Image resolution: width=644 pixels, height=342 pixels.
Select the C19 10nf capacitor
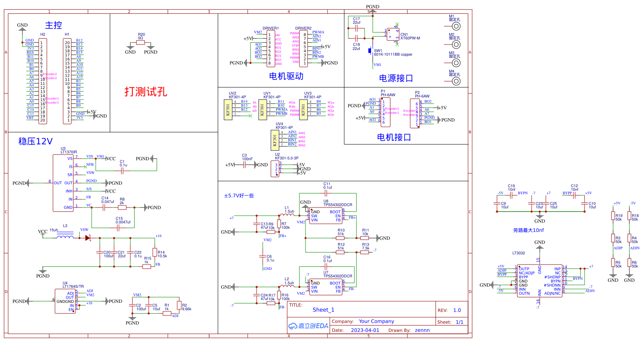[511, 195]
